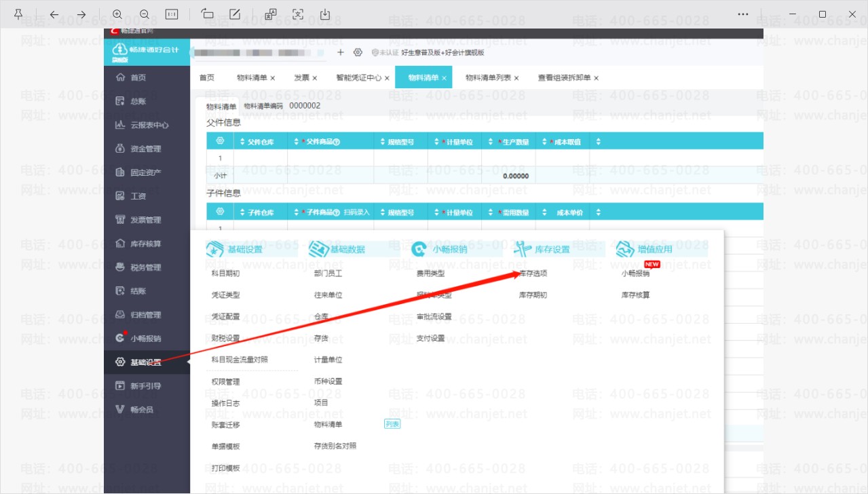Select 基础设置 in left sidebar
This screenshot has width=868, height=494.
(145, 362)
